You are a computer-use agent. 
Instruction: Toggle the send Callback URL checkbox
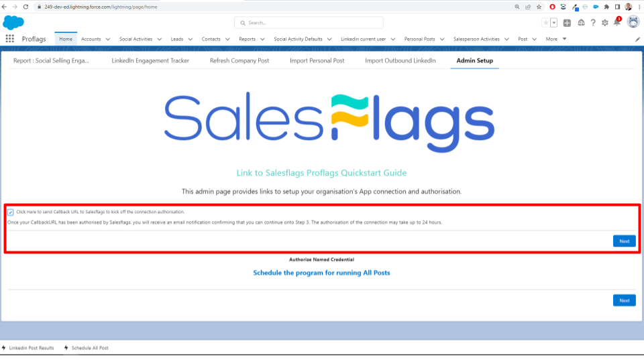click(11, 213)
